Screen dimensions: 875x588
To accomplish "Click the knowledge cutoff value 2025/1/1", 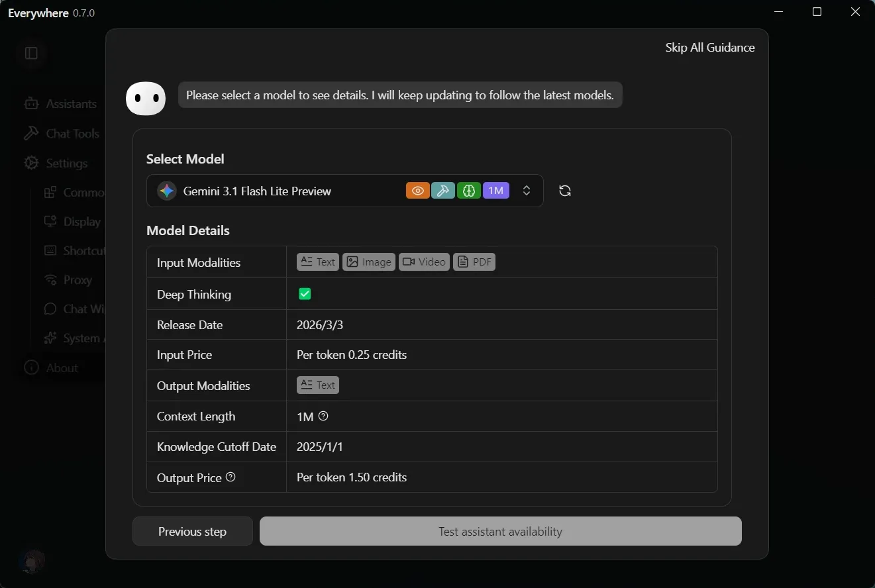I will tap(320, 447).
